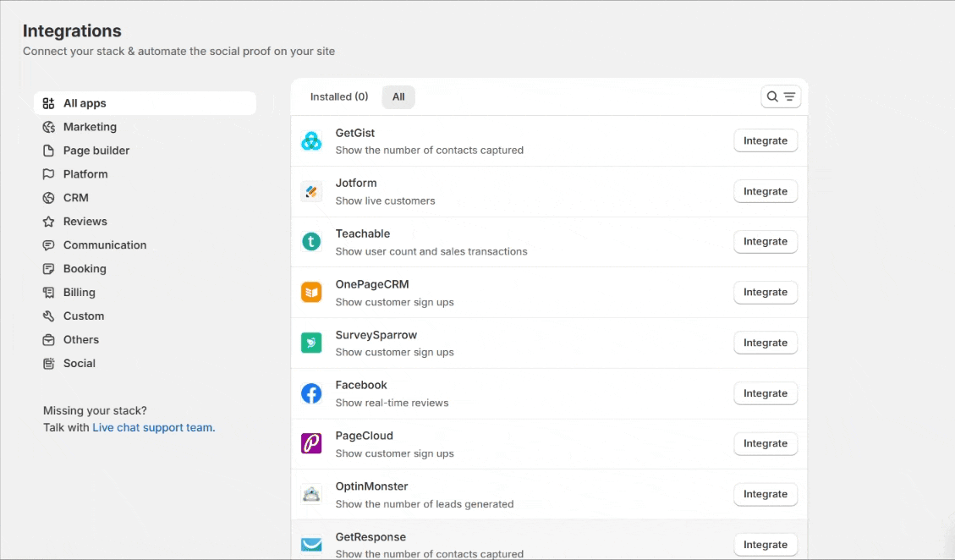Integrate the OptinMonster app
This screenshot has width=955, height=560.
[x=766, y=494]
